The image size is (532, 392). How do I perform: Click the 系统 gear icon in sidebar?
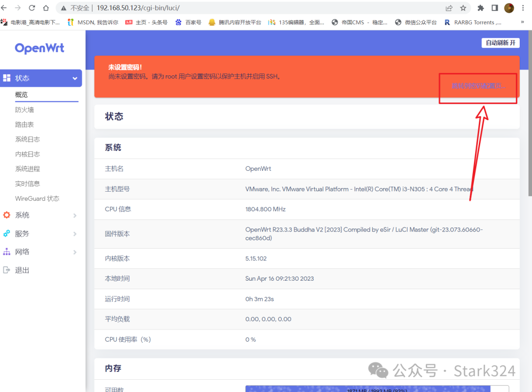point(6,215)
